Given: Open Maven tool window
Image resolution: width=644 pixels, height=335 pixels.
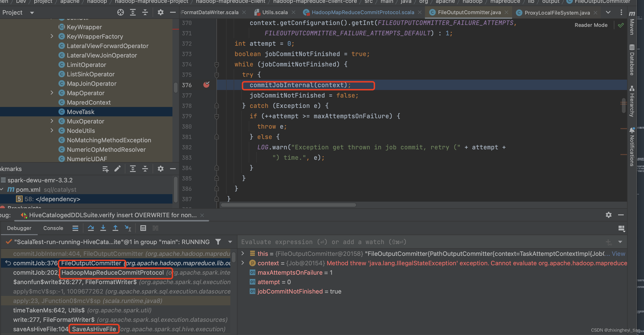Looking at the screenshot, I should click(632, 23).
